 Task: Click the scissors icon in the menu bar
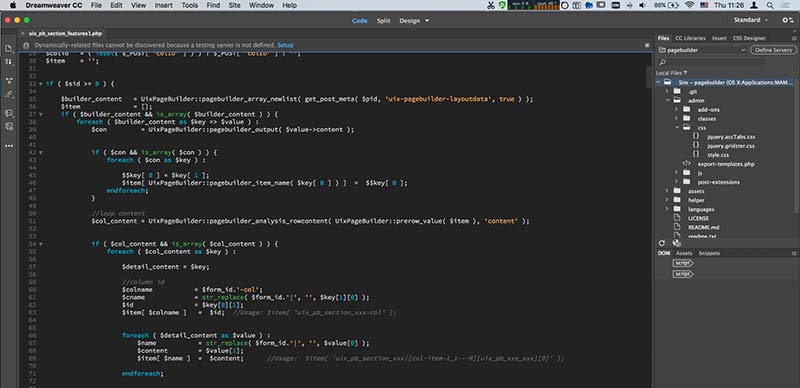point(491,5)
